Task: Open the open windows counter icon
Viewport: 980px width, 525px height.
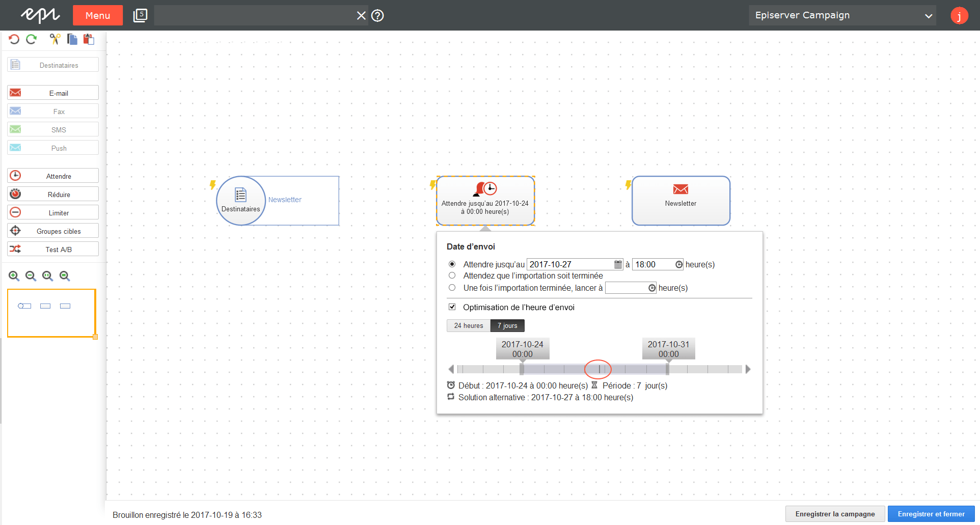Action: [x=140, y=15]
